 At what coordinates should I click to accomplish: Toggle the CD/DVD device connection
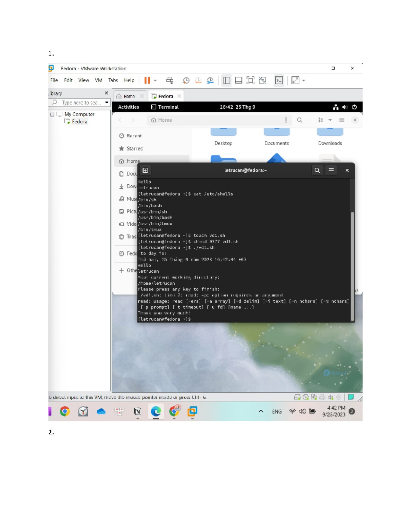point(305,397)
